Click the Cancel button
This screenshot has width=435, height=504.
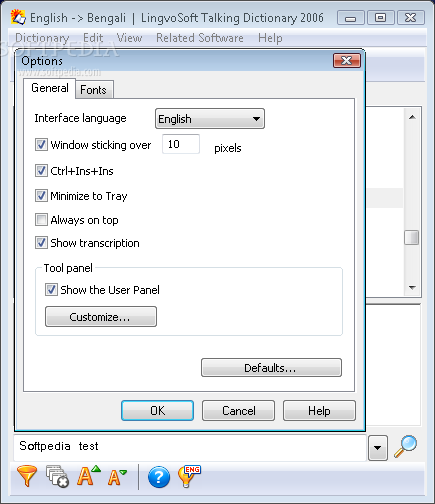(x=238, y=411)
